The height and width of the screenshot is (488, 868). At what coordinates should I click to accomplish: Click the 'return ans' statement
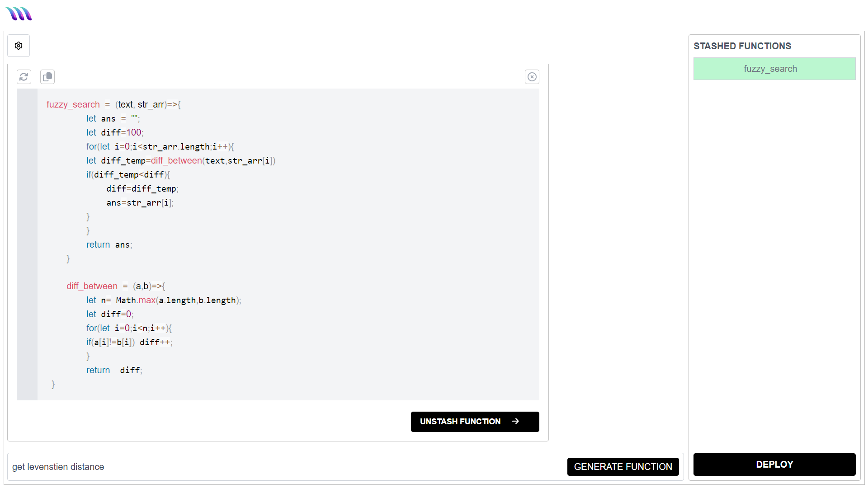109,244
